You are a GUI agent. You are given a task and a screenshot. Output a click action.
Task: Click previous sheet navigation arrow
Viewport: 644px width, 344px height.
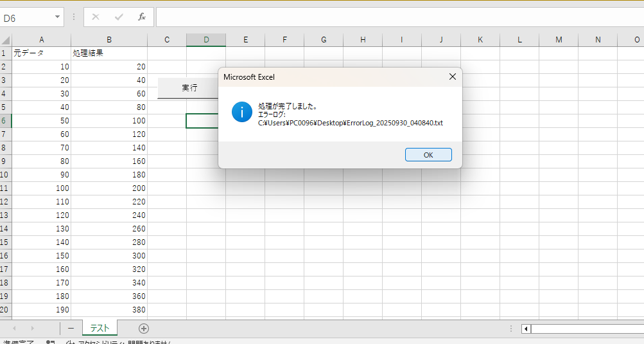coord(14,329)
